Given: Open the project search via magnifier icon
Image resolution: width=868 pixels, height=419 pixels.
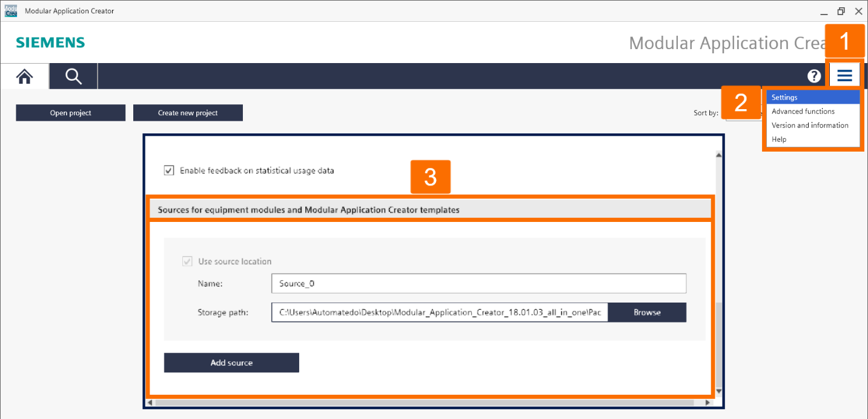Looking at the screenshot, I should [x=73, y=76].
